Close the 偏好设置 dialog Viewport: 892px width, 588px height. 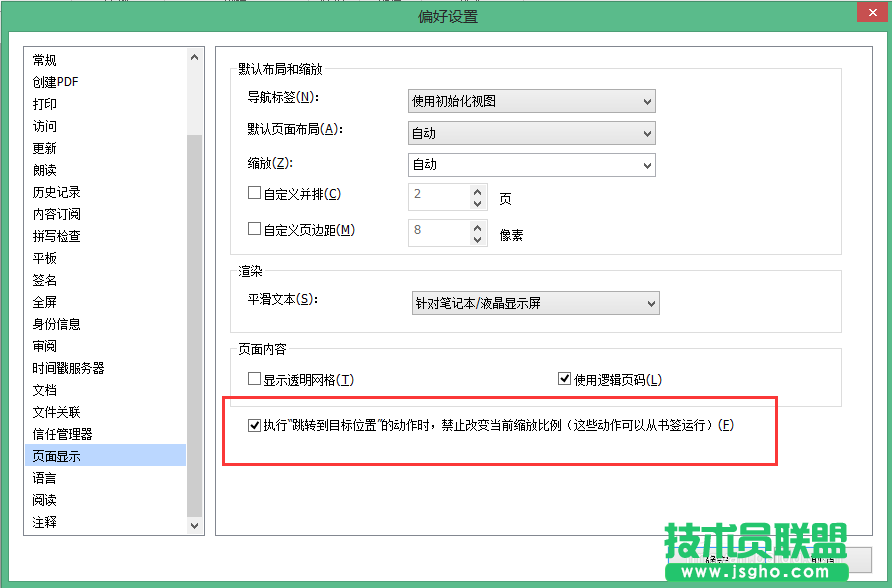[873, 13]
